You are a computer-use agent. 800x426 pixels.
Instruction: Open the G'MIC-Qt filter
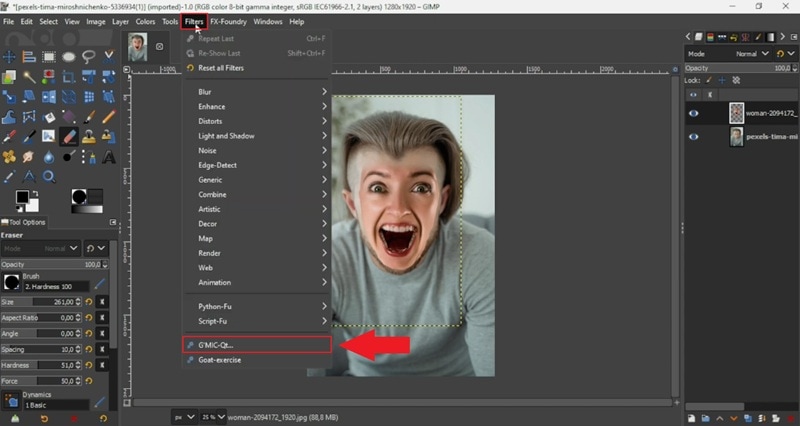point(257,345)
